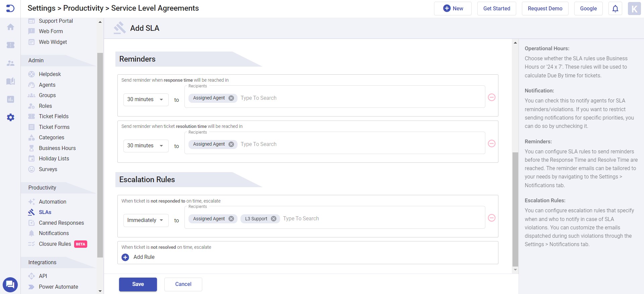Remove the not responded escalation rule
This screenshot has width=644, height=294.
pyautogui.click(x=491, y=218)
